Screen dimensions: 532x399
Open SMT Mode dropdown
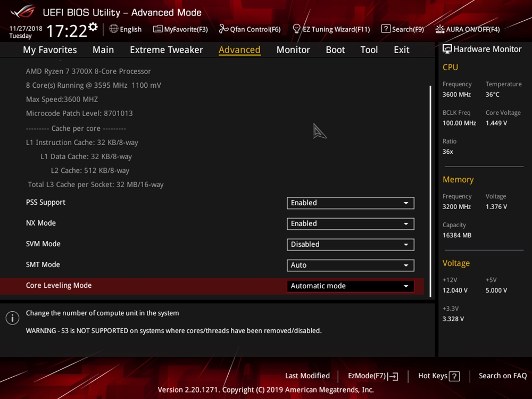351,265
